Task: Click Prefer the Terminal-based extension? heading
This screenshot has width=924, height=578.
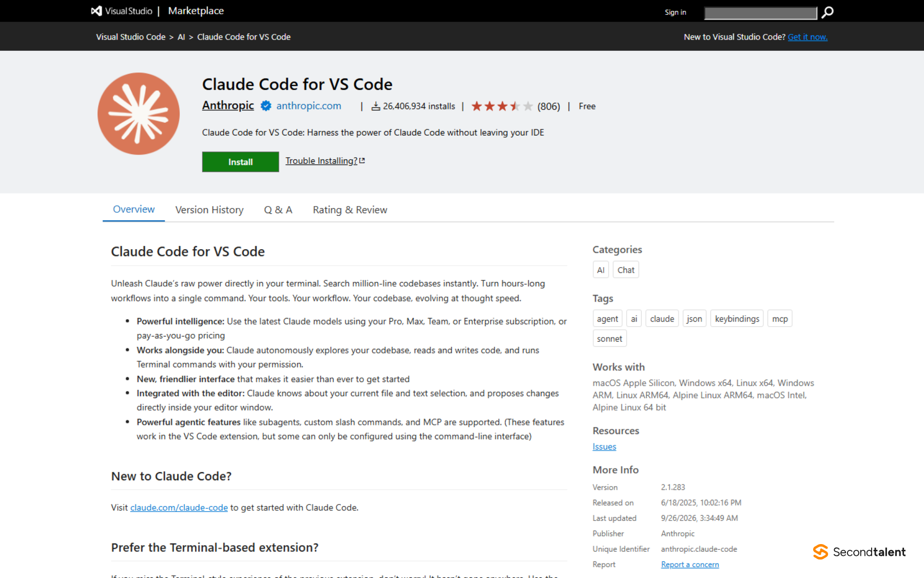Action: tap(215, 548)
